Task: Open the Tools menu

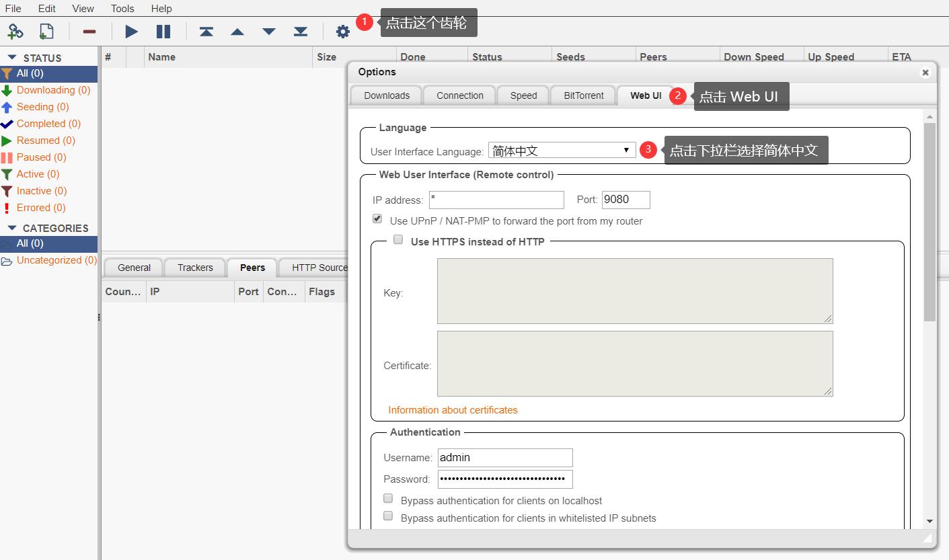Action: click(123, 9)
